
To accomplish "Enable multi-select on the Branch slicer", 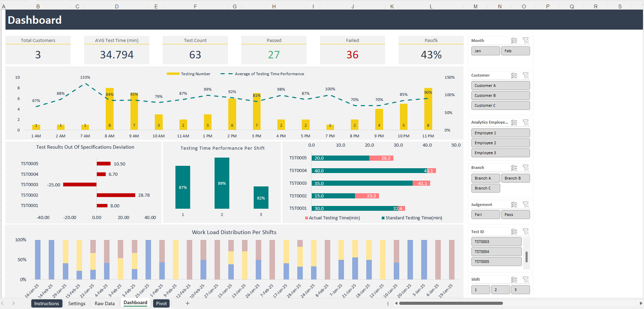I will (514, 168).
